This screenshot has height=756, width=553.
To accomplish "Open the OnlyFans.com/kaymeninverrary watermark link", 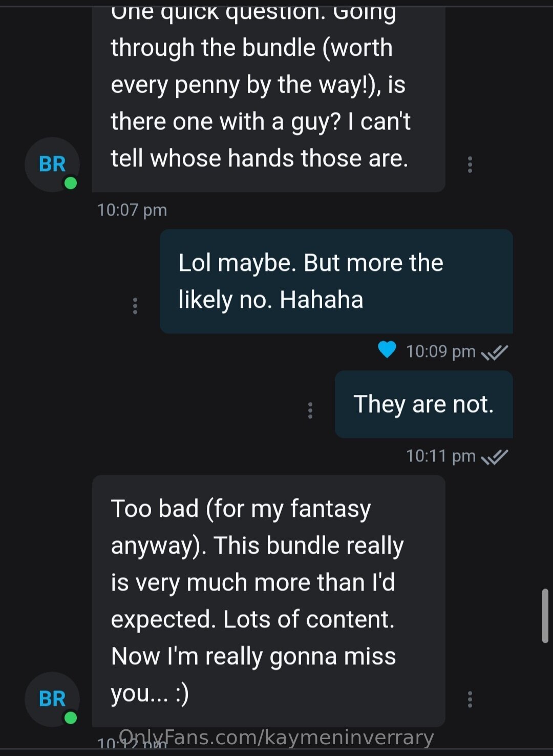I will tap(276, 738).
